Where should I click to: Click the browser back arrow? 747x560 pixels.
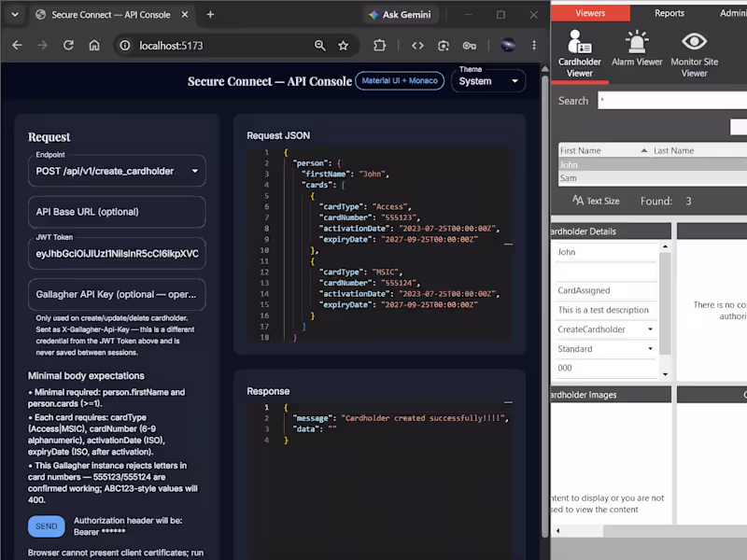click(x=17, y=45)
